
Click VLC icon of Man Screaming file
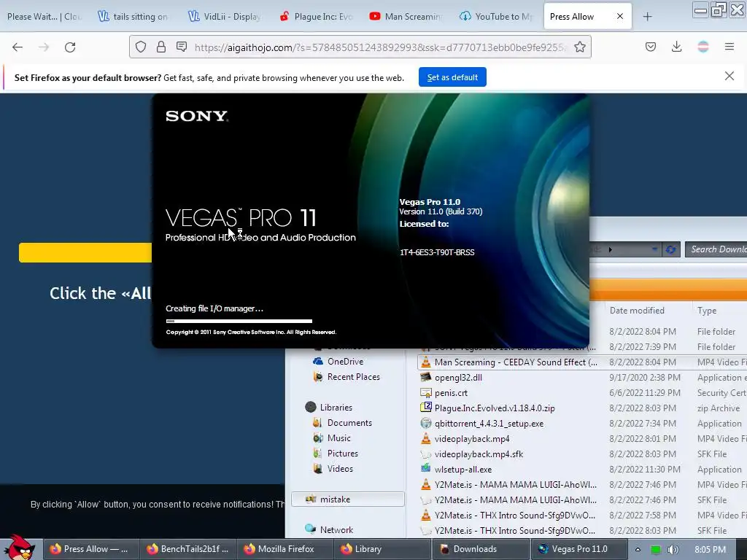pyautogui.click(x=425, y=362)
